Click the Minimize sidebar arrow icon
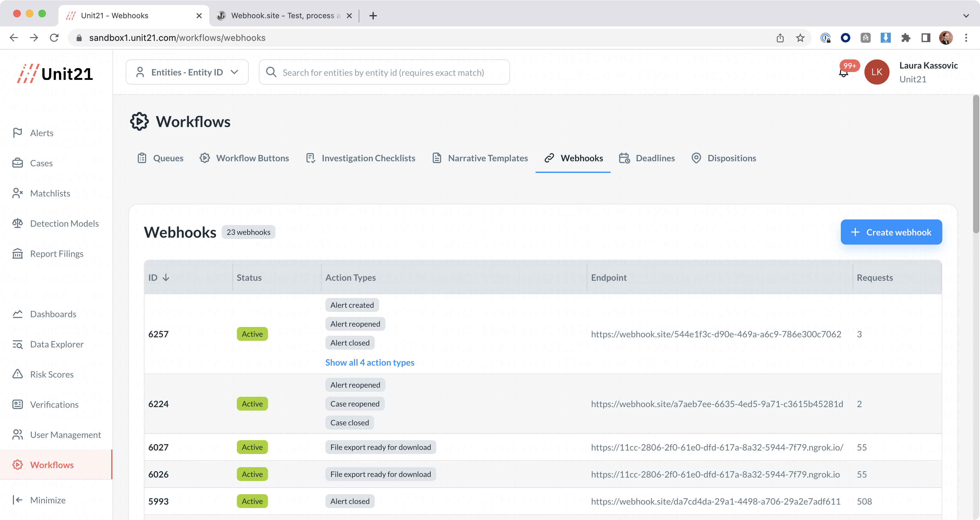 pyautogui.click(x=18, y=500)
